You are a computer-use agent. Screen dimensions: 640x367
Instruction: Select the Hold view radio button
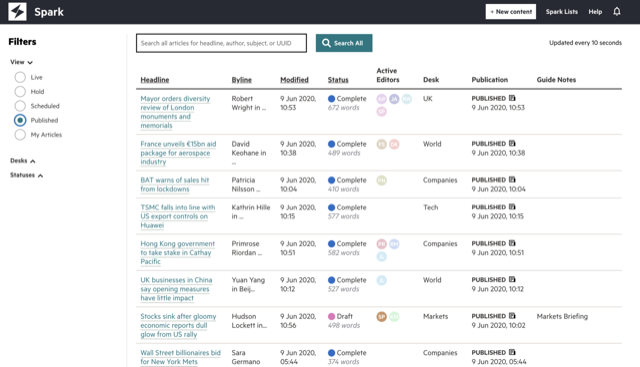tap(20, 91)
